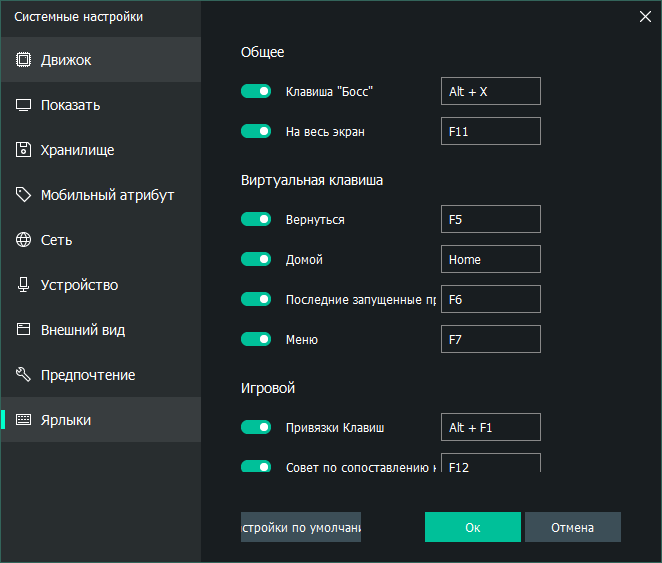Image resolution: width=662 pixels, height=563 pixels.
Task: Close the Системные настройки dialog
Action: pyautogui.click(x=644, y=16)
